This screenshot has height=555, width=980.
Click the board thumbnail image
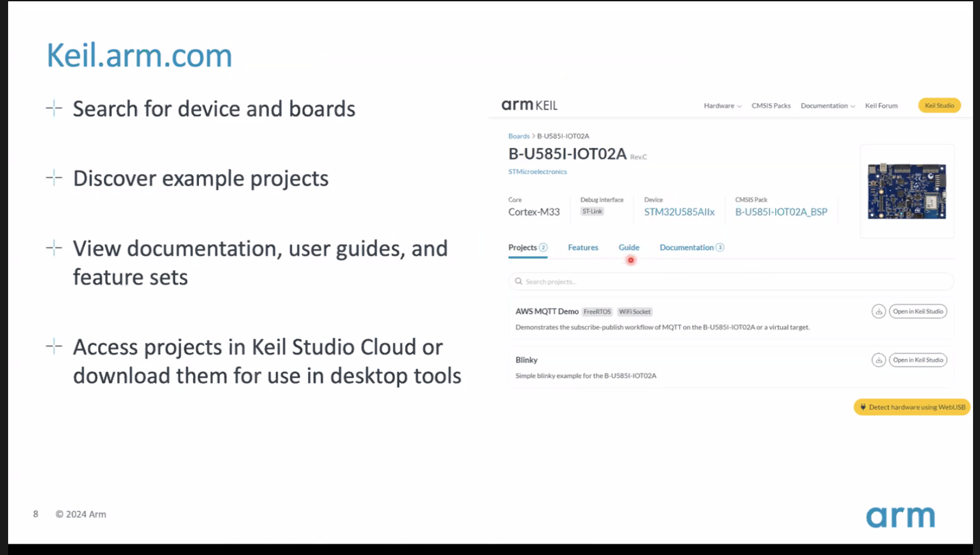click(x=907, y=191)
